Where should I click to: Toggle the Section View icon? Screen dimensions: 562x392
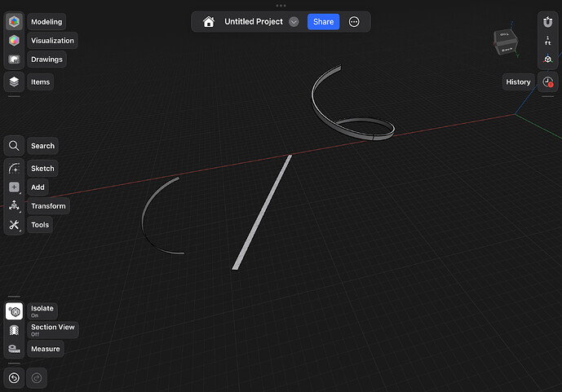[x=14, y=330]
